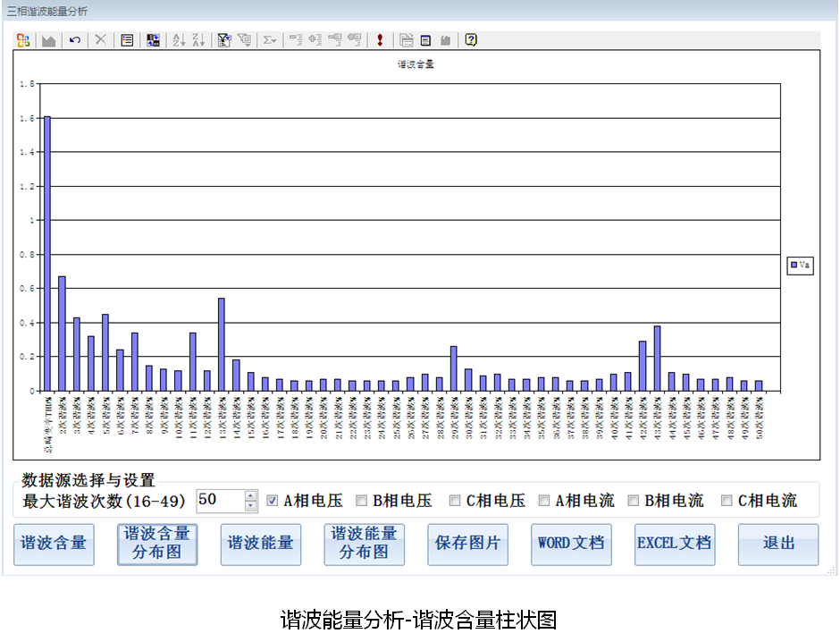Check the A相电流 option
840x642 pixels.
tap(544, 501)
